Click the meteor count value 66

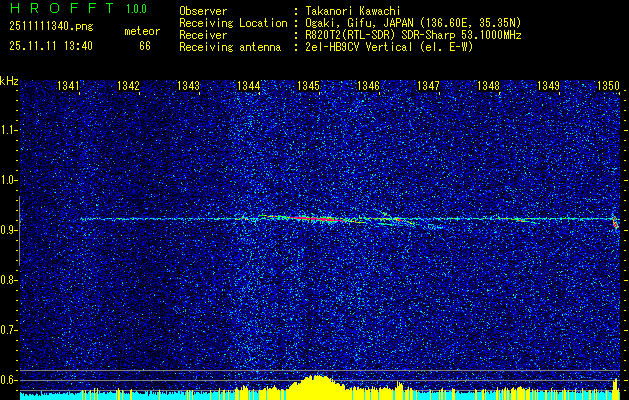coord(145,46)
